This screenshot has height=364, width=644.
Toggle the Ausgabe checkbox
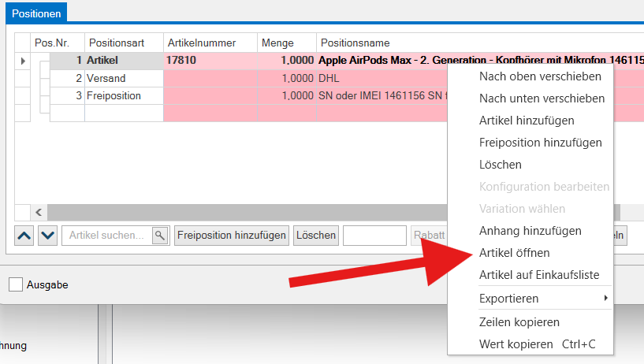coord(16,284)
